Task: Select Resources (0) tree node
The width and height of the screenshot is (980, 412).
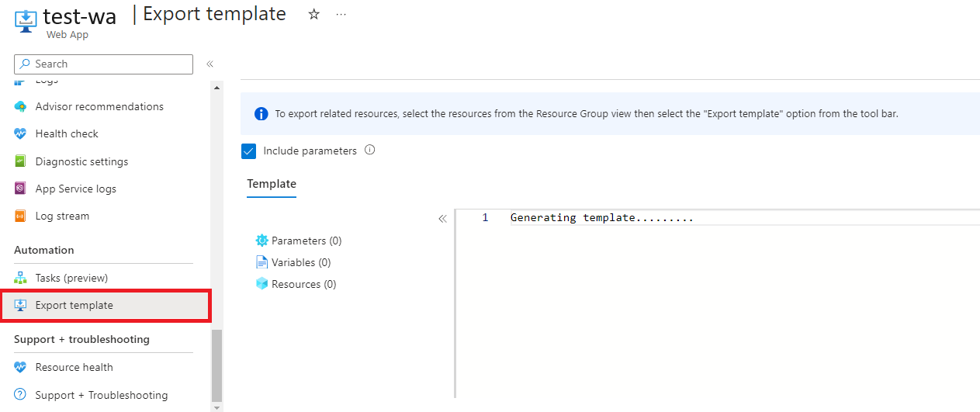Action: 304,284
